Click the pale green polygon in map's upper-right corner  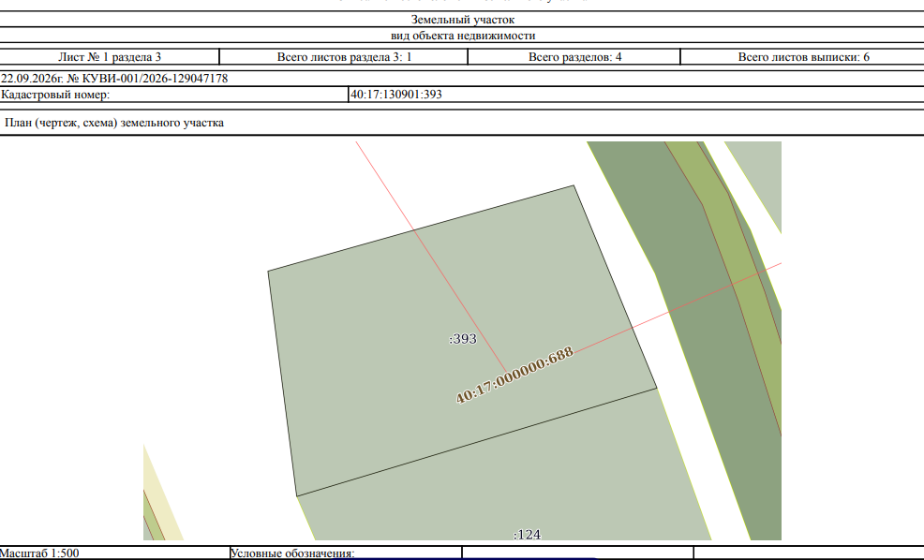pos(760,170)
